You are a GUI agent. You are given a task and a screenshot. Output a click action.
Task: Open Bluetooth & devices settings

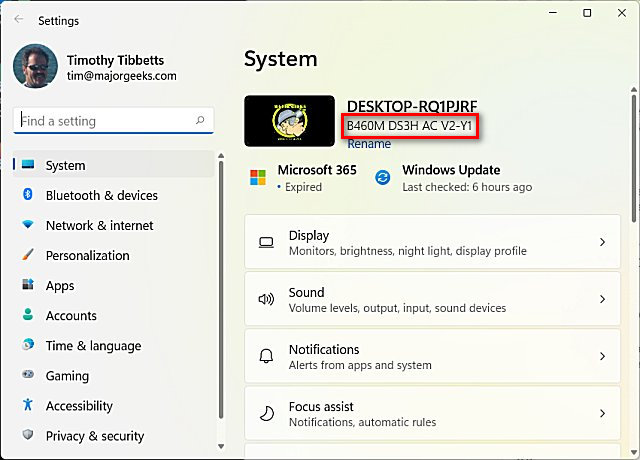(113, 195)
